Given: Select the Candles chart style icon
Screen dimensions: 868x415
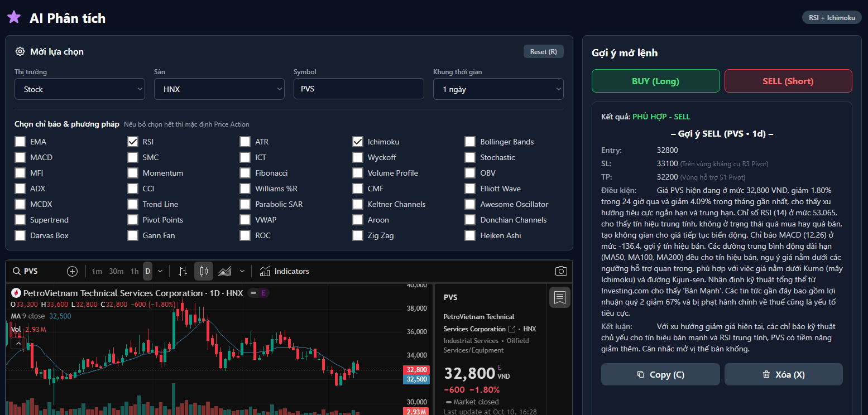Looking at the screenshot, I should point(204,271).
